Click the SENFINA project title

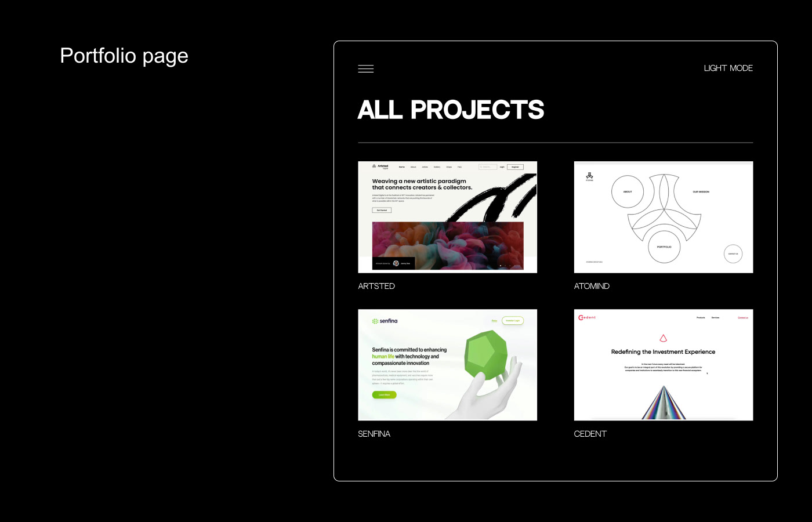point(374,434)
